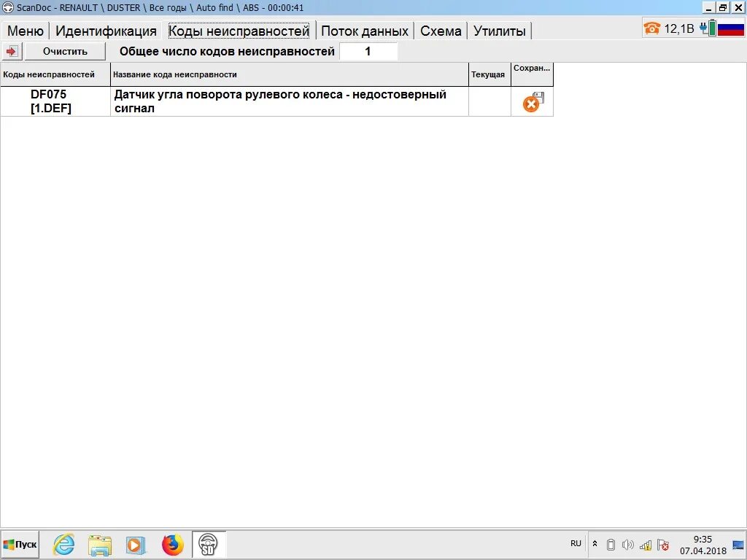Click the Коды неисправностей column header
Screen dimensions: 747x560
[55, 74]
